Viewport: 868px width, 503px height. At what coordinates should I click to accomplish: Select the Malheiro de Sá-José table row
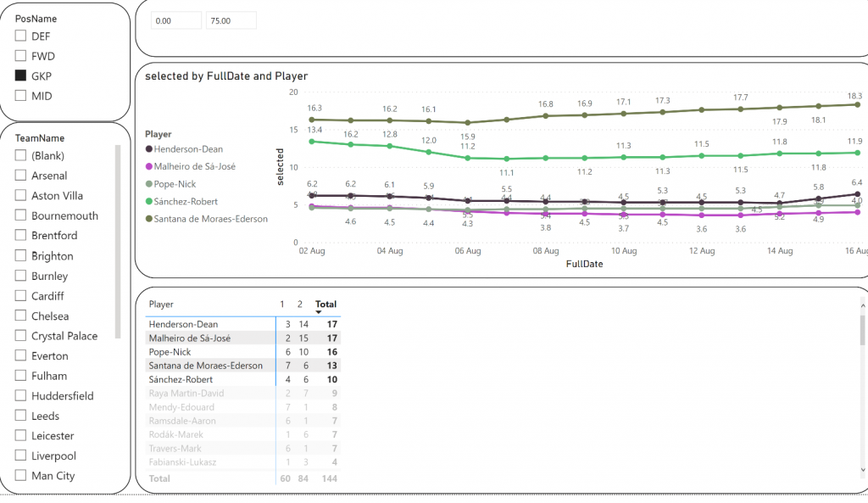(x=242, y=338)
